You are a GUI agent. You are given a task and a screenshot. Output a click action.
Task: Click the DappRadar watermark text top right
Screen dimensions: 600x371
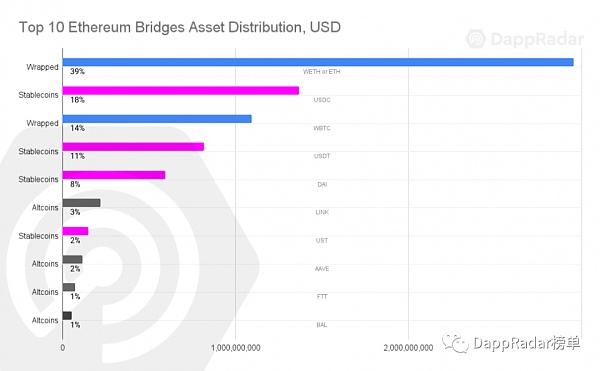(x=537, y=39)
